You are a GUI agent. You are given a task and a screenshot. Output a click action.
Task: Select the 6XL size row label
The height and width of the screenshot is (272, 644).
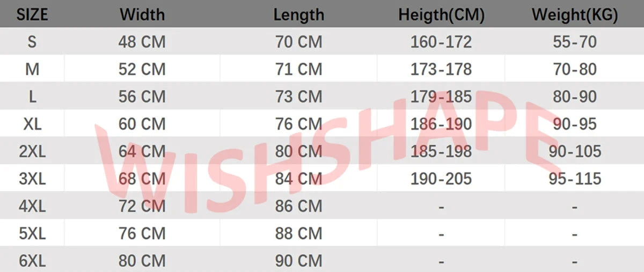[x=32, y=261]
